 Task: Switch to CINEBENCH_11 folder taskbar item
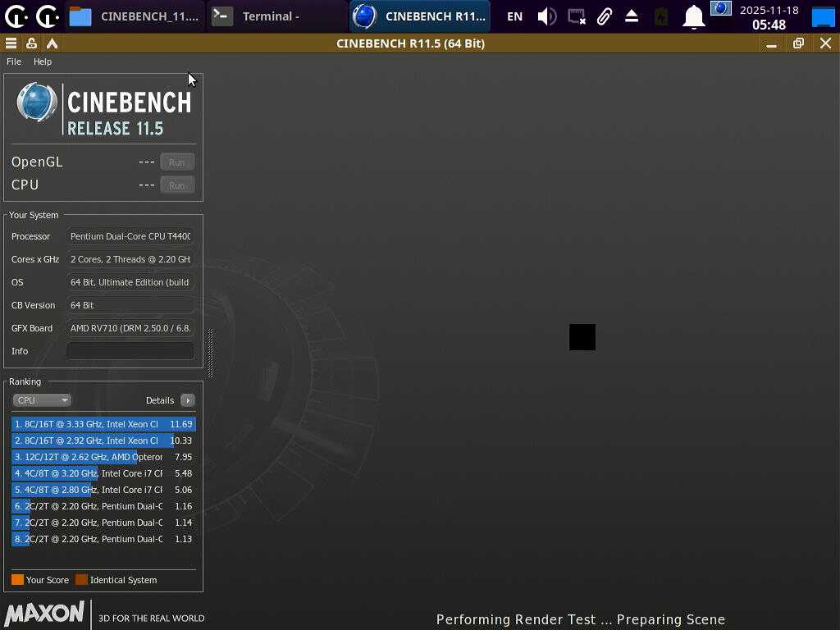click(135, 16)
